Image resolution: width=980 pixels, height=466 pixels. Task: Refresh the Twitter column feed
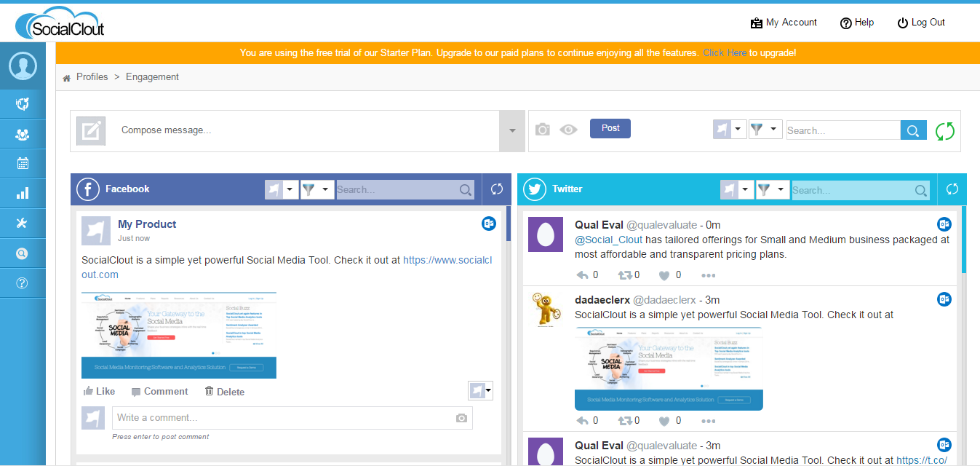coord(952,189)
